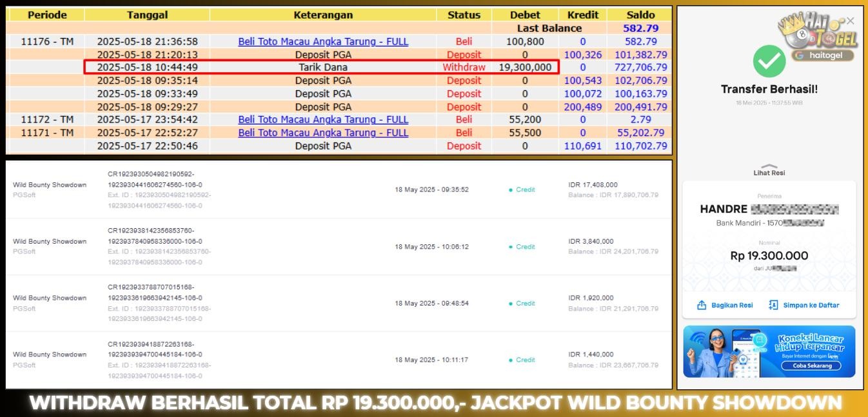Screen dimensions: 868x417
Task: Click the IDR 3,840,000 amount
Action: coord(591,242)
